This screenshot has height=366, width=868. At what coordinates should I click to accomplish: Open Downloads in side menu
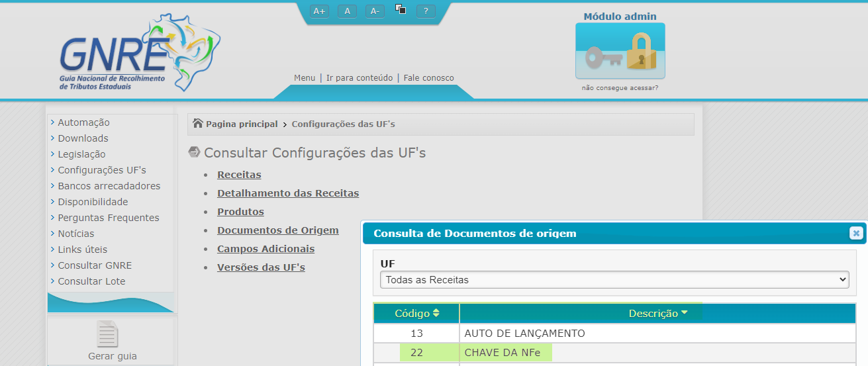click(x=83, y=138)
